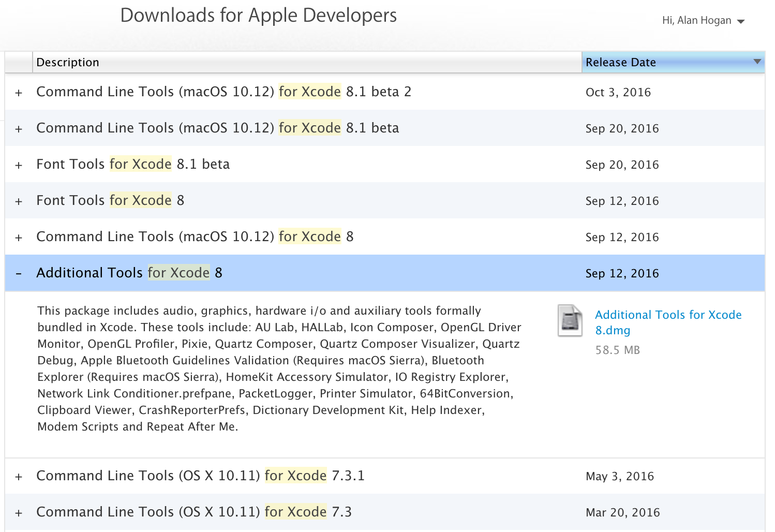Expand Command Line Tools for Xcode 7.3 row
This screenshot has width=775, height=532.
[19, 513]
